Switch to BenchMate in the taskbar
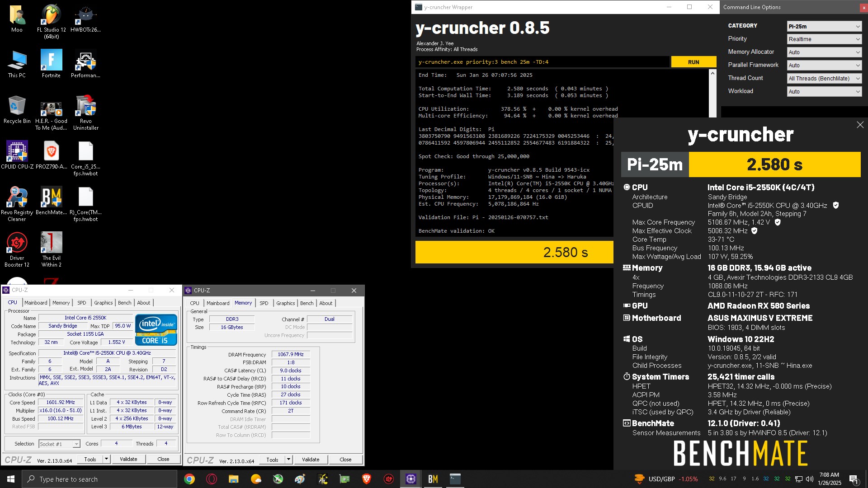Viewport: 868px width, 488px height. coord(433,479)
